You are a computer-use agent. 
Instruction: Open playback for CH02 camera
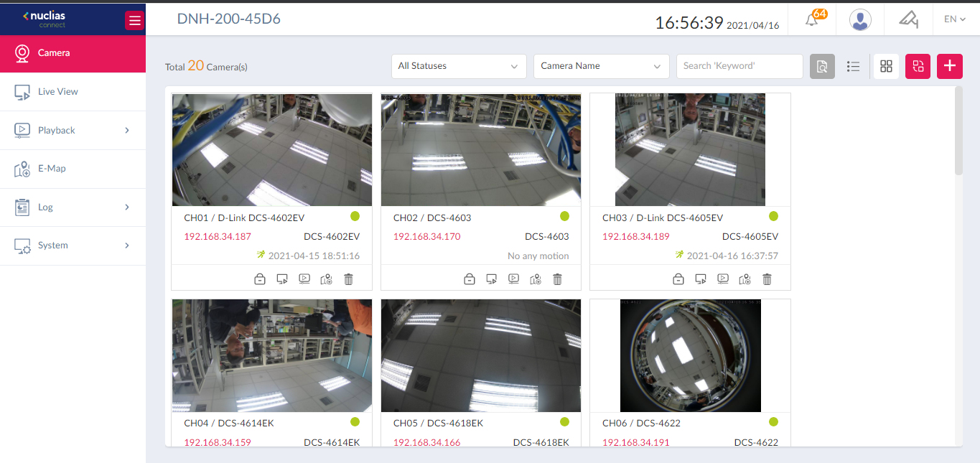513,279
